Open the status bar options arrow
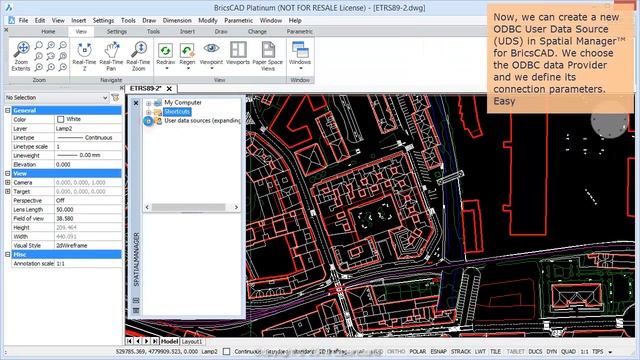 610,352
